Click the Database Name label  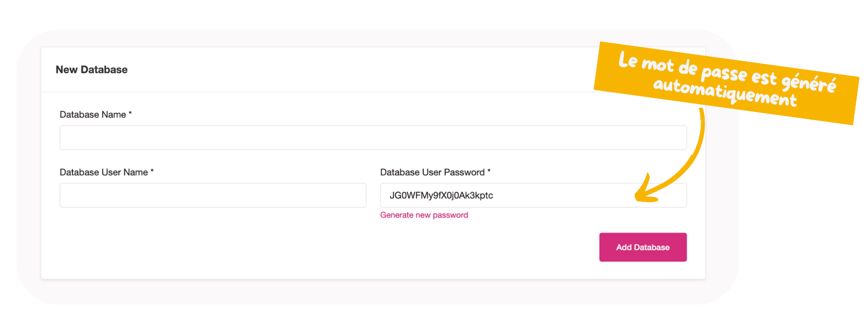click(x=93, y=115)
